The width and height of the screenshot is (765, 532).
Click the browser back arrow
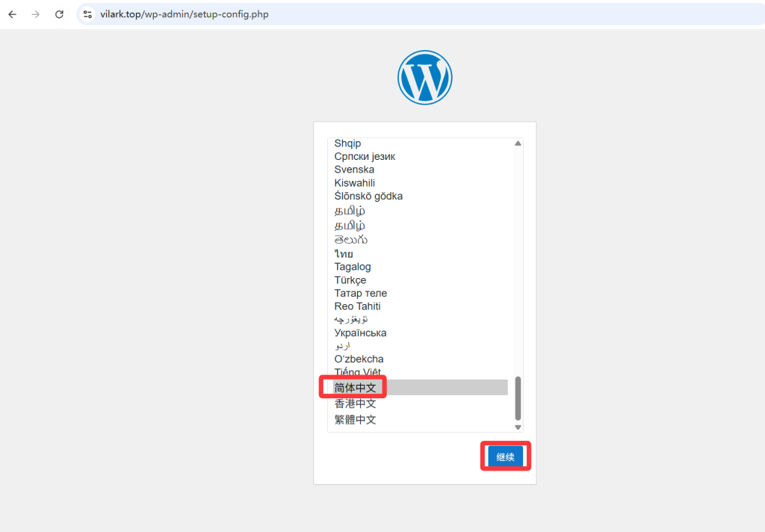(12, 13)
